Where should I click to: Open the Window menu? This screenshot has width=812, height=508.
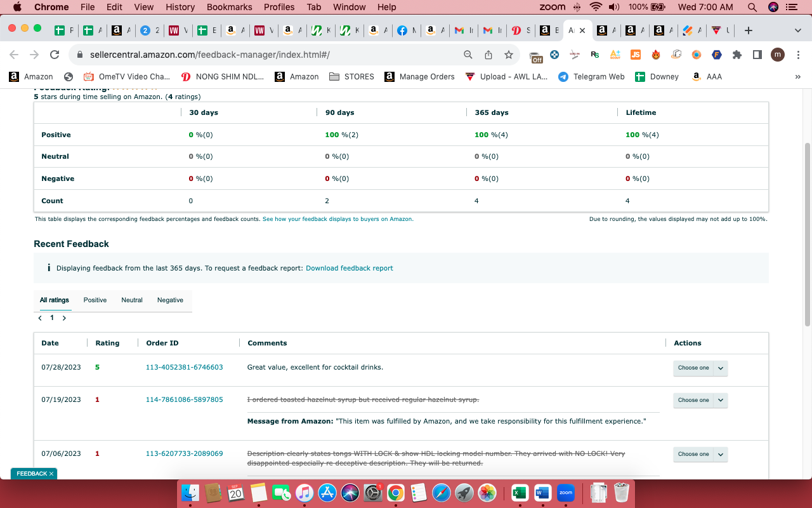click(x=350, y=7)
